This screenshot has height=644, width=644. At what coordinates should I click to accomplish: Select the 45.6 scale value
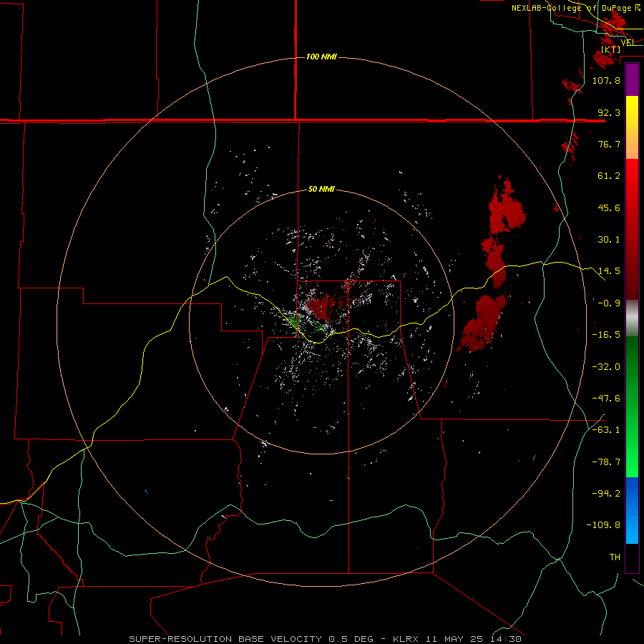point(609,208)
